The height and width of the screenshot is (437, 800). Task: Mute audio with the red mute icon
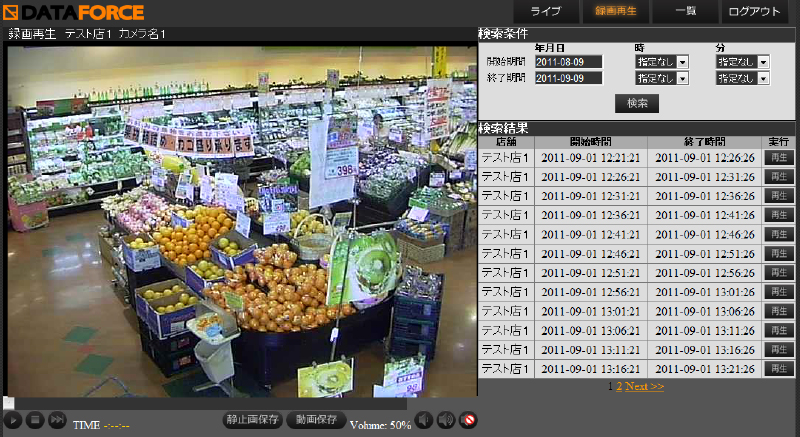click(x=468, y=421)
